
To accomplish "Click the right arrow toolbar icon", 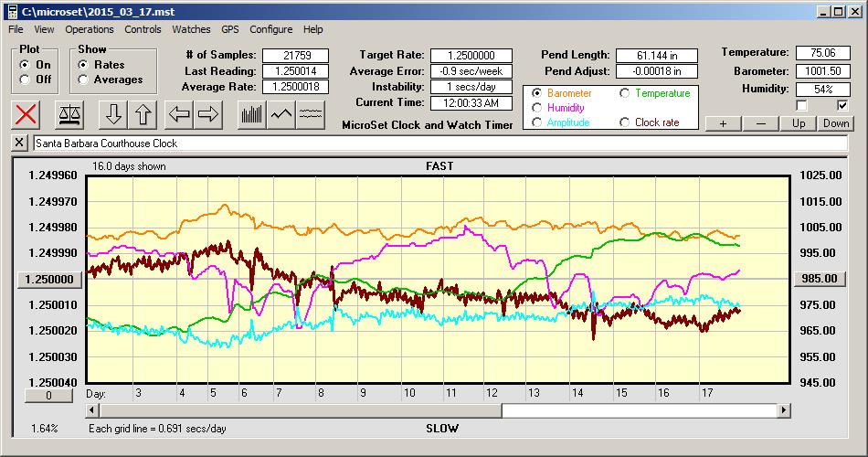I will [208, 114].
